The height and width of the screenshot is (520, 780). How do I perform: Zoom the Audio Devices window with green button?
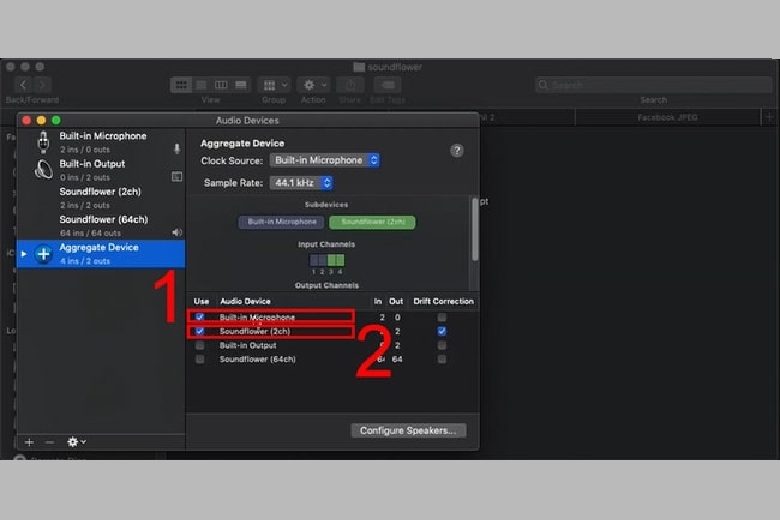(x=56, y=120)
